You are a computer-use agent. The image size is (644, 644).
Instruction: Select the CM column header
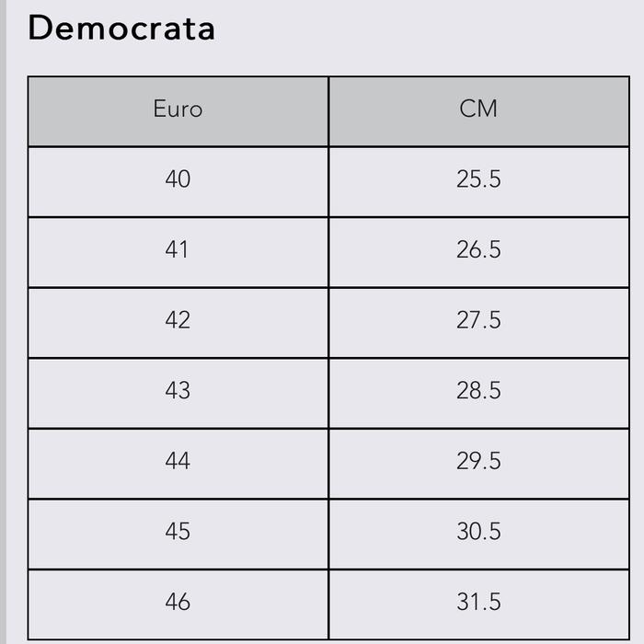pyautogui.click(x=478, y=109)
